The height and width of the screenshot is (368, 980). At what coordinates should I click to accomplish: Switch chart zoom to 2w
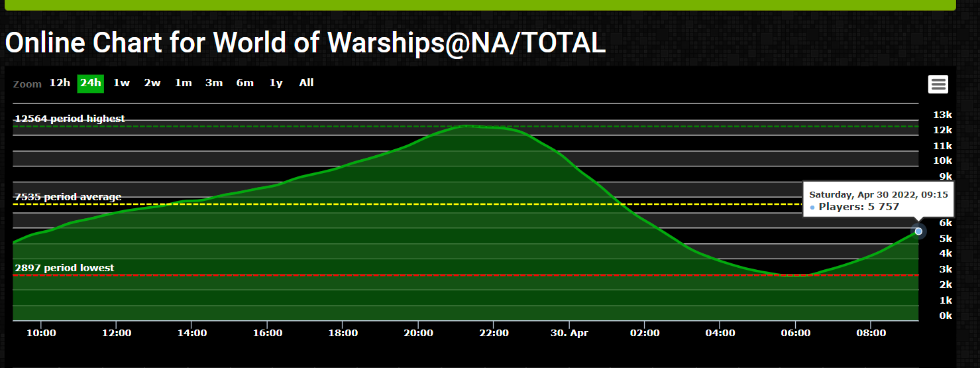[152, 84]
